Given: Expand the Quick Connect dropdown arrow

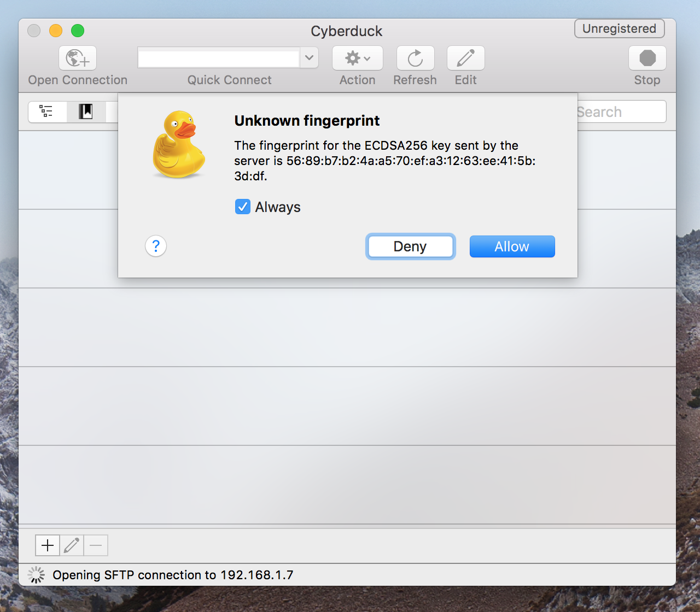Looking at the screenshot, I should coord(309,57).
